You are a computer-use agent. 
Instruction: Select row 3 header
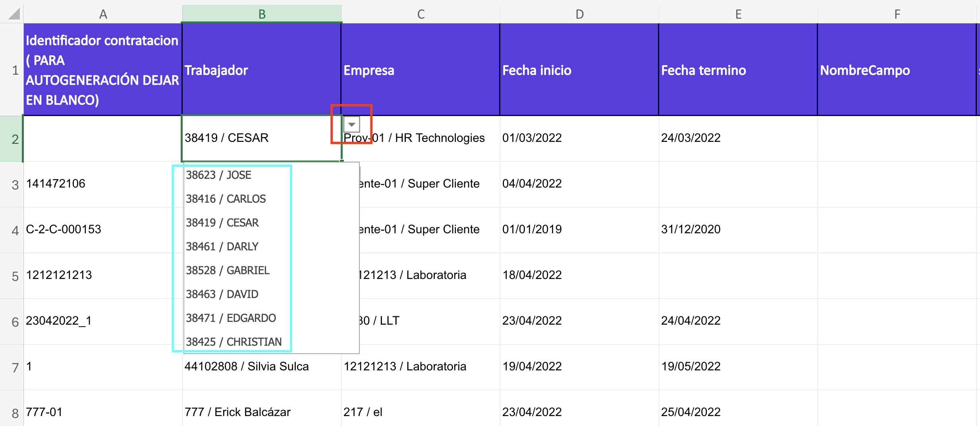coord(12,184)
